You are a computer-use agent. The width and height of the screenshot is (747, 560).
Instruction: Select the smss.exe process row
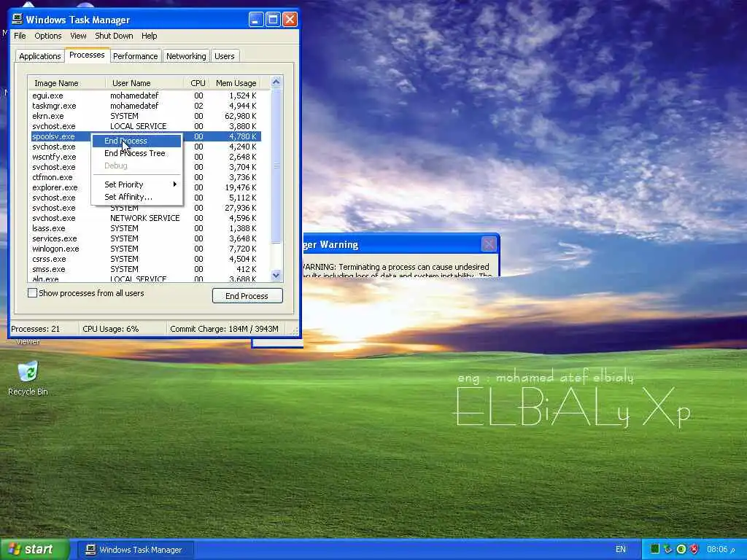pyautogui.click(x=145, y=269)
